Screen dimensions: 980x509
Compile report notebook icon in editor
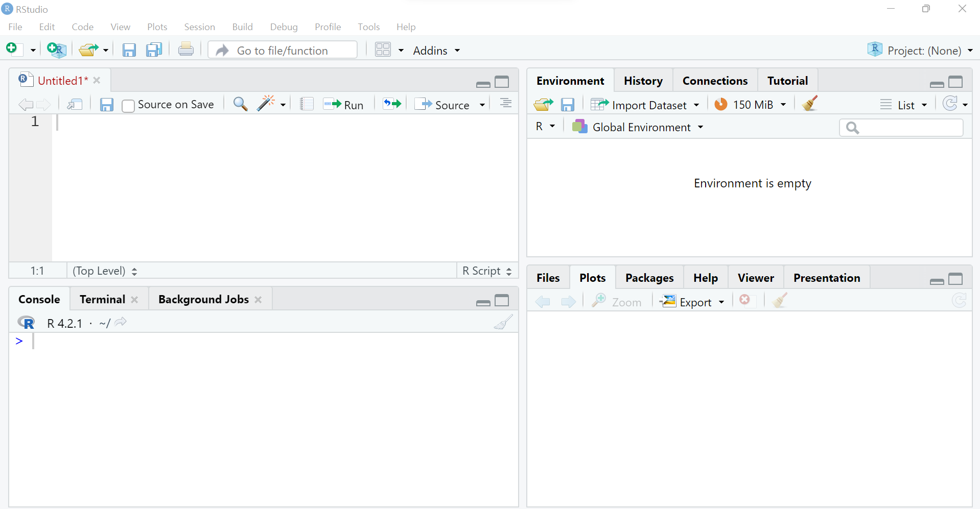pyautogui.click(x=307, y=104)
